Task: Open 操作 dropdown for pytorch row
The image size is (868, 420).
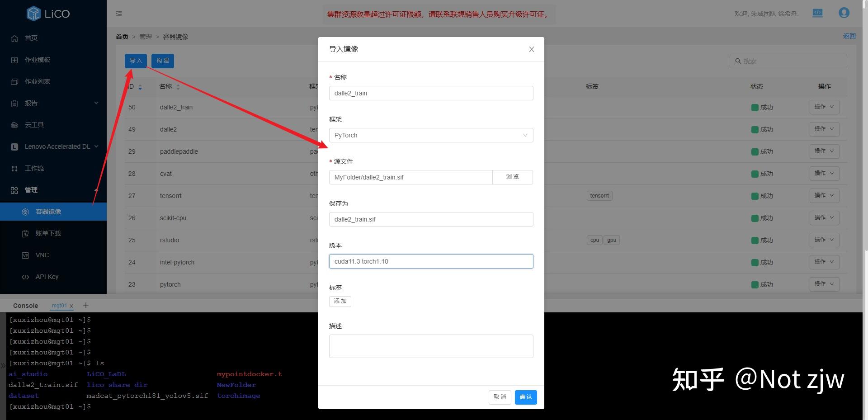Action: (x=824, y=284)
